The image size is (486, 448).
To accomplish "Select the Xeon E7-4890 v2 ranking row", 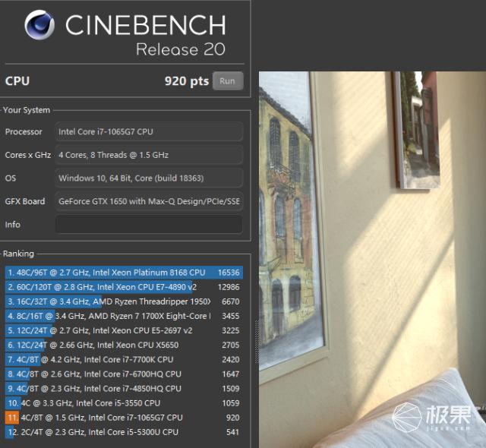I will pyautogui.click(x=124, y=287).
